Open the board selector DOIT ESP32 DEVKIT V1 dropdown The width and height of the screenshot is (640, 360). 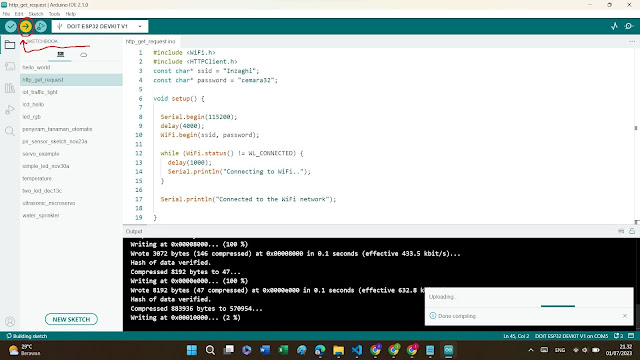(x=100, y=26)
